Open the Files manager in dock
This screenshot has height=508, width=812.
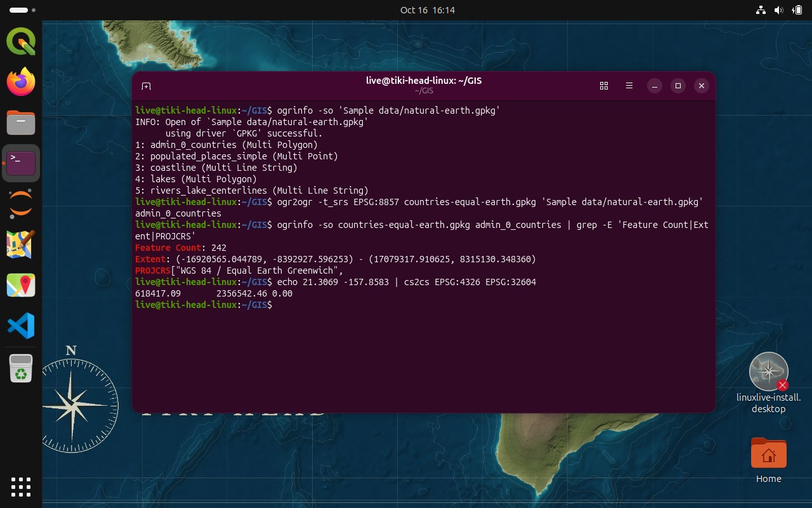(x=21, y=123)
